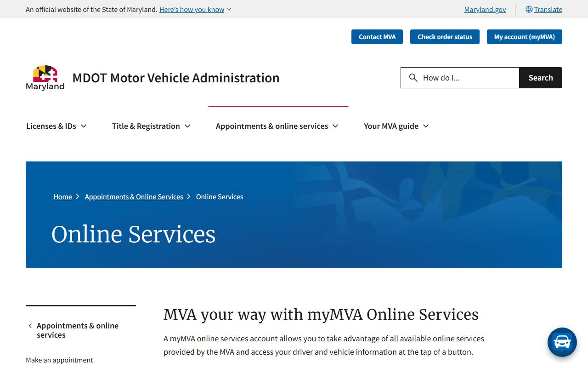Open the Your MVA guide menu
Screen dimensions: 588x368
(396, 126)
